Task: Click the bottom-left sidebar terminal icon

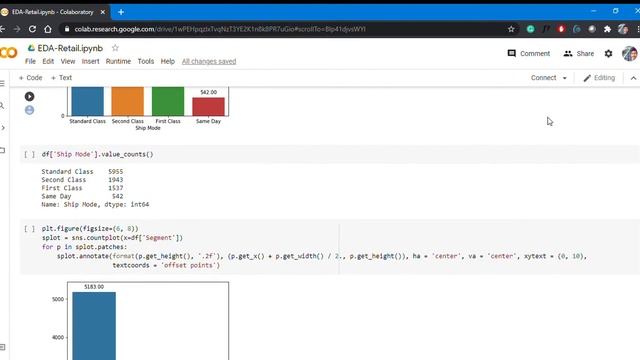Action: (2, 347)
